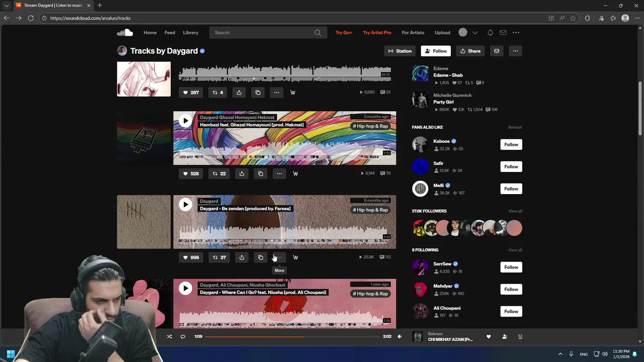Open More menu for Hambazi track
Screen dimensions: 644x362
pyautogui.click(x=279, y=173)
